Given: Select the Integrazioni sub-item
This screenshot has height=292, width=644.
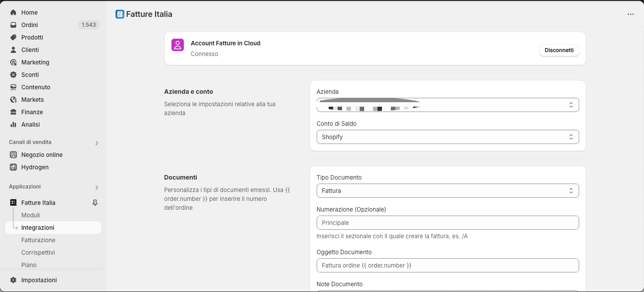Looking at the screenshot, I should click(x=53, y=228).
